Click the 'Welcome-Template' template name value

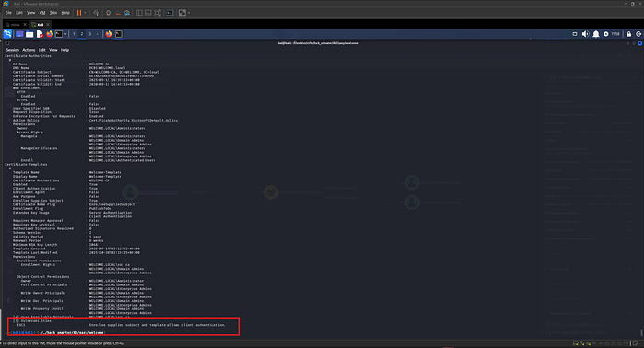point(105,172)
